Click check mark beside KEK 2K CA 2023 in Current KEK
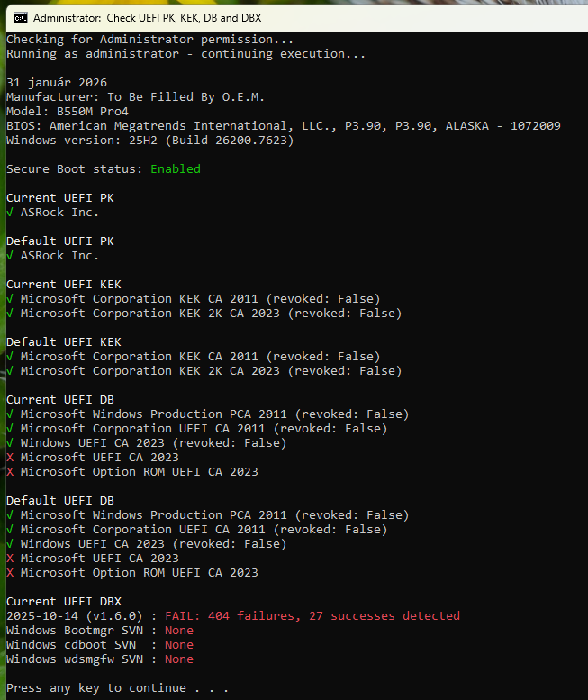Screen dimensions: 588x700 tap(10, 314)
